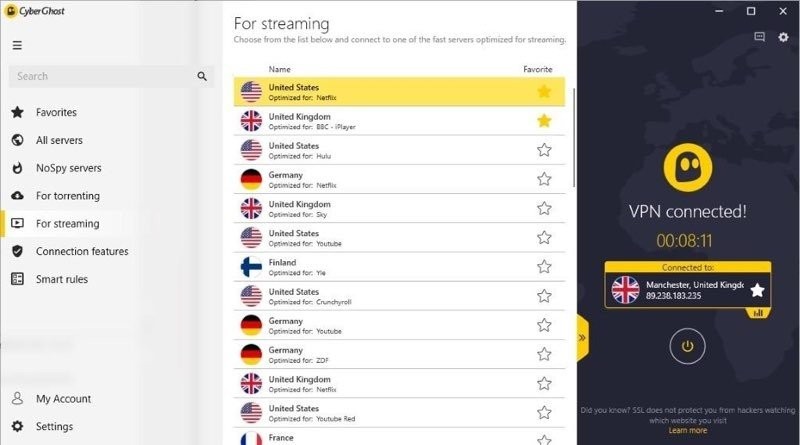Open My Account

click(63, 399)
